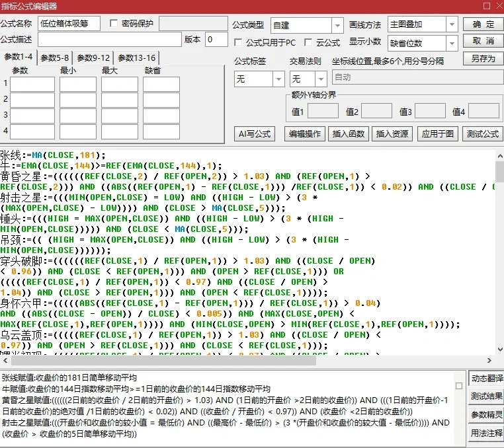Click the 公式描述 input field
This screenshot has width=504, height=448.
click(110, 40)
